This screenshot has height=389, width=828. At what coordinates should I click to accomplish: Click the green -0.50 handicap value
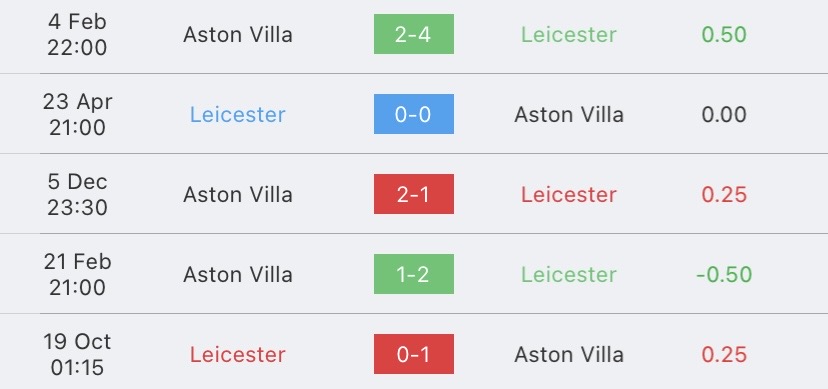(x=724, y=274)
